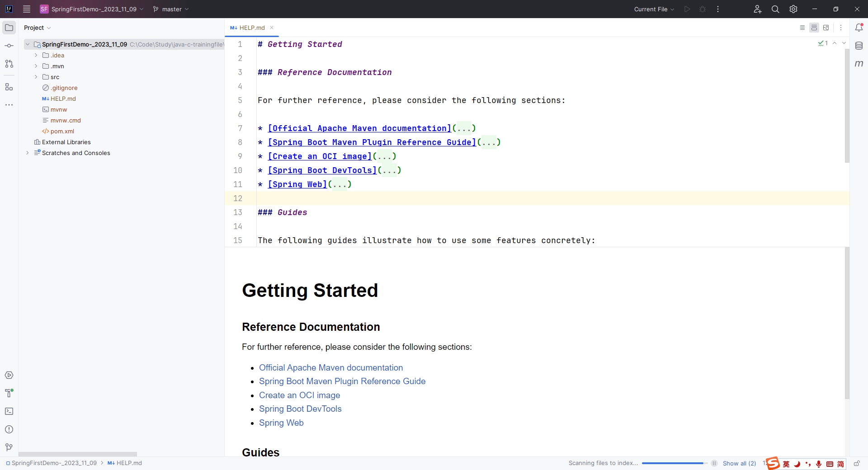Viewport: 868px width, 470px height.
Task: Click Spring Web preview link
Action: point(281,423)
